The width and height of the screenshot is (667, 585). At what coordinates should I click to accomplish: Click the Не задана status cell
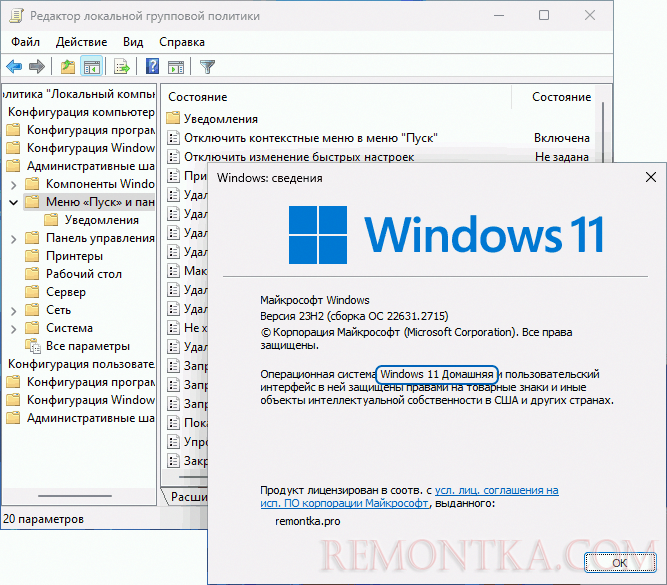[562, 157]
